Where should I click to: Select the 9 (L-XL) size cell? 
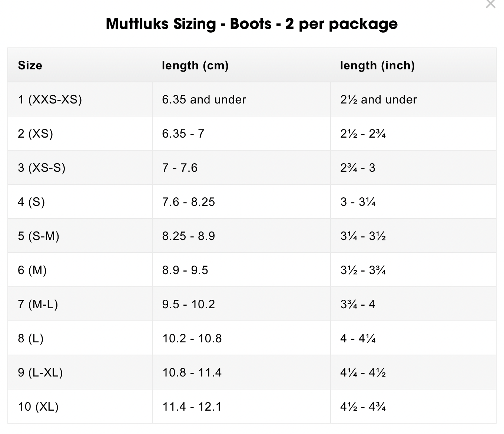pyautogui.click(x=40, y=372)
